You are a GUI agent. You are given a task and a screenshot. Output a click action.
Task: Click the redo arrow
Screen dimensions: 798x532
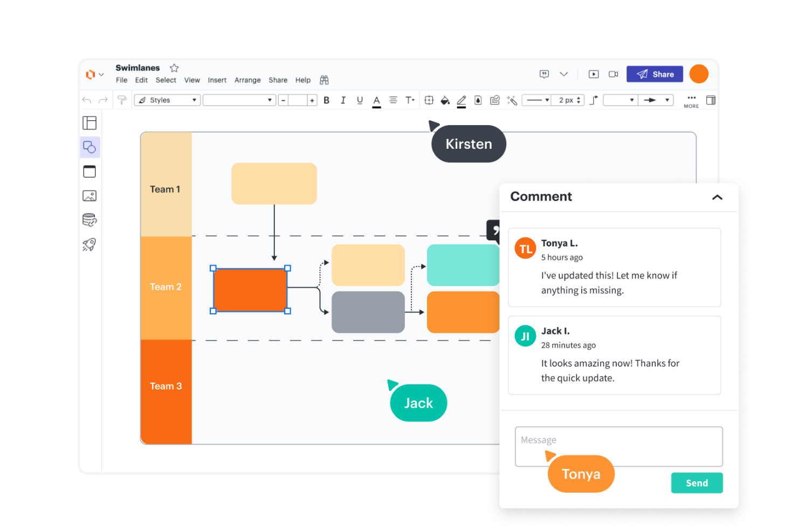tap(103, 100)
